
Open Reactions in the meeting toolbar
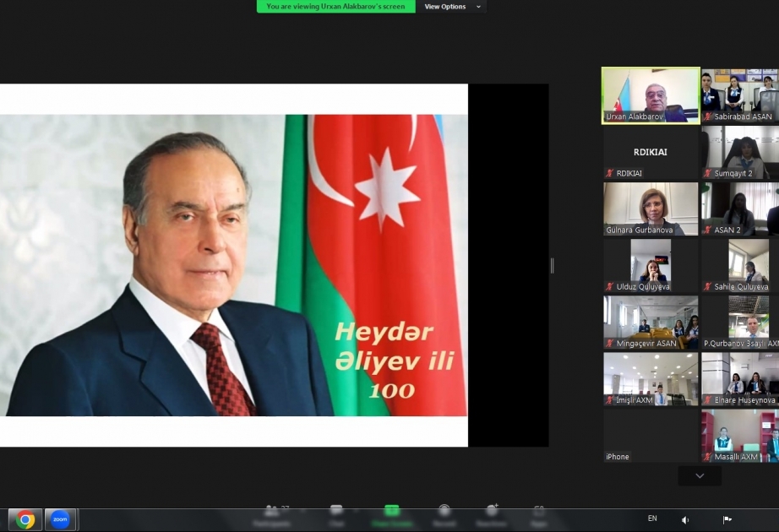[x=492, y=516]
